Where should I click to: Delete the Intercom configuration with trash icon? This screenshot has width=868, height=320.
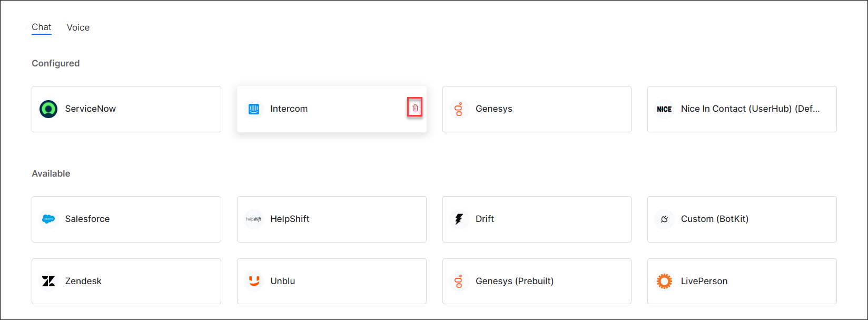415,108
